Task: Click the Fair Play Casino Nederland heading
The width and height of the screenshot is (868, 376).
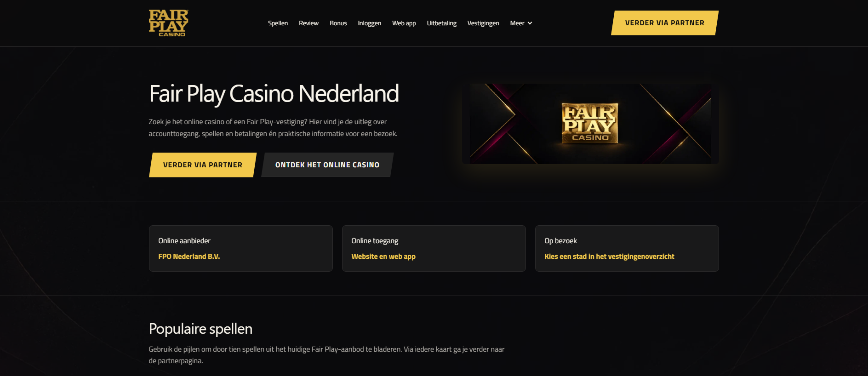Action: [x=274, y=94]
